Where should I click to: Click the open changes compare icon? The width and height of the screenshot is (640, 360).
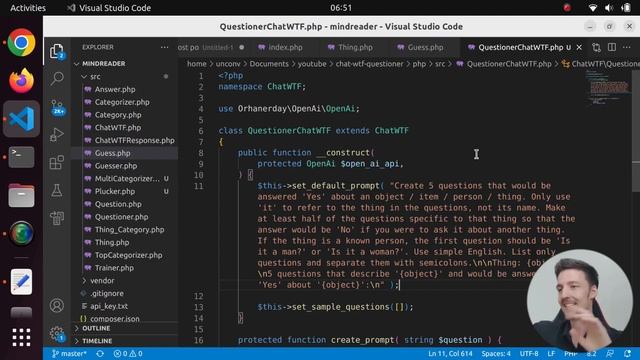click(596, 47)
